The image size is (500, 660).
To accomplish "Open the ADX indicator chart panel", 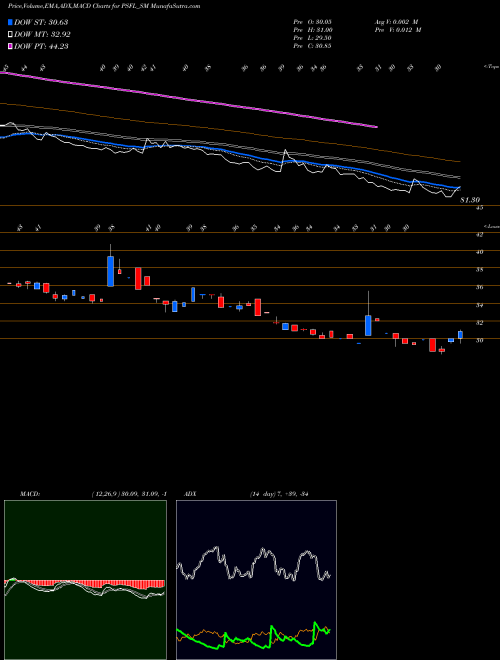I will tap(256, 580).
